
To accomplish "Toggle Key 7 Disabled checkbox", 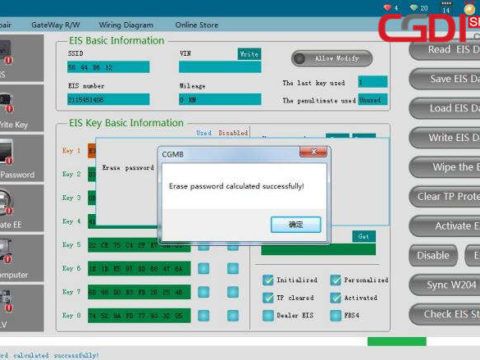I will click(233, 292).
